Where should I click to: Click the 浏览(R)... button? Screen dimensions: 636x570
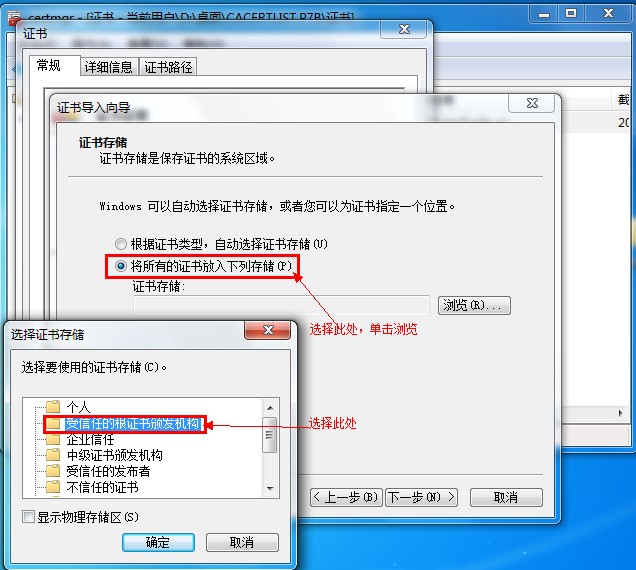click(x=474, y=305)
